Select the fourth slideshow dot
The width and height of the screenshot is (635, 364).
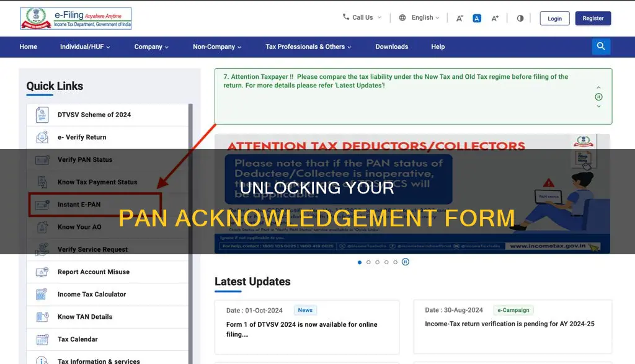pos(386,262)
